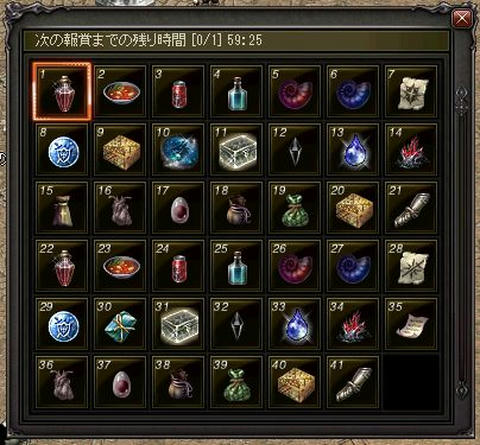Image resolution: width=480 pixels, height=445 pixels.
Task: Click the soup bowl in slot 2
Action: tap(120, 91)
